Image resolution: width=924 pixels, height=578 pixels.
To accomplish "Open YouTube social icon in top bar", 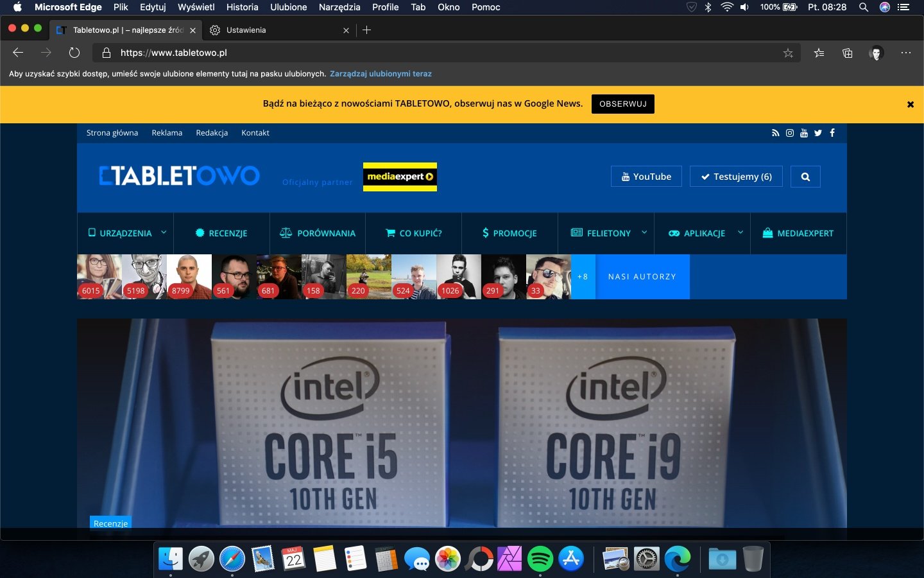I will (x=804, y=133).
